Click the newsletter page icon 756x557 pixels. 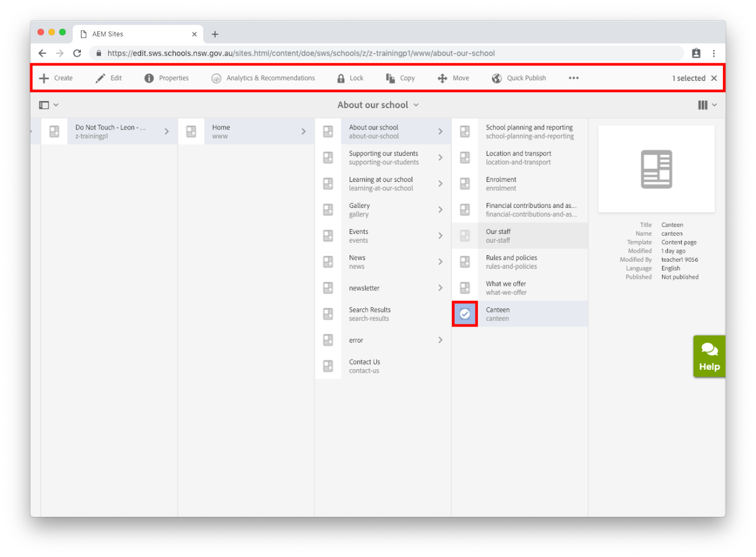[328, 288]
